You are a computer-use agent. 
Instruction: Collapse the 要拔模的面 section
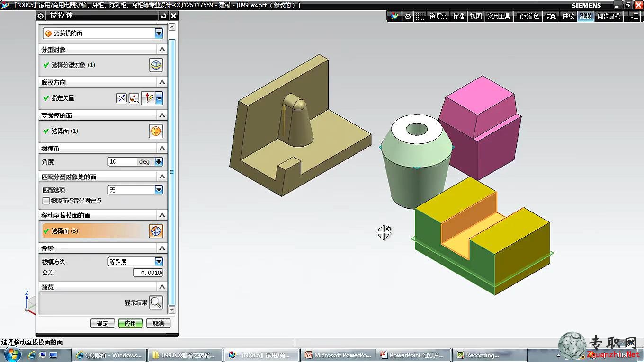[162, 115]
